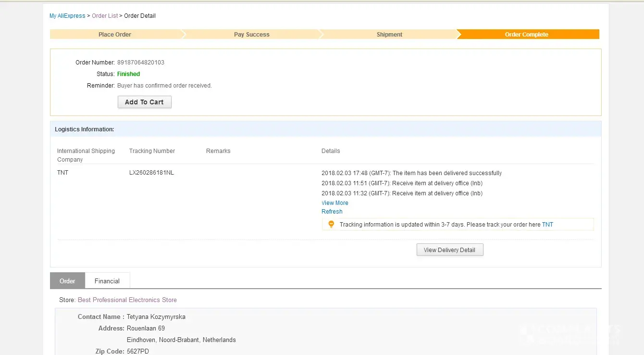This screenshot has height=355, width=644.
Task: Visit Best Professional Electronics Store page
Action: pyautogui.click(x=127, y=300)
